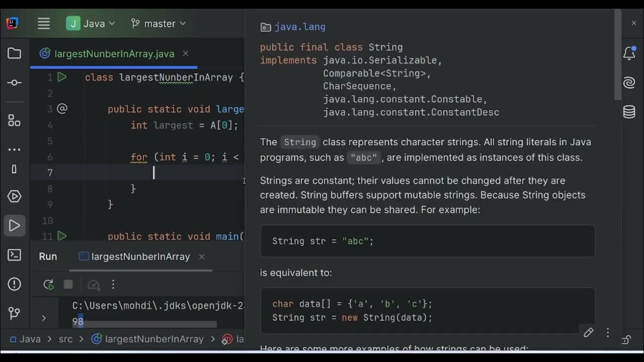Click 'java.lang.constant.ConstantDesc' text

pos(411,113)
